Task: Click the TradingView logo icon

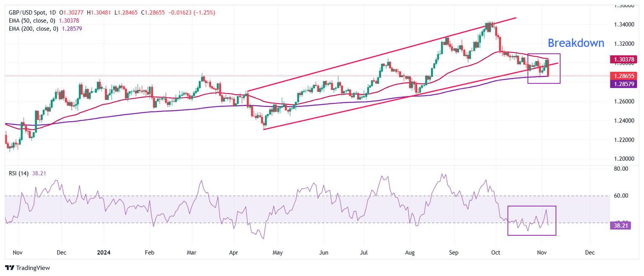Action: click(9, 268)
